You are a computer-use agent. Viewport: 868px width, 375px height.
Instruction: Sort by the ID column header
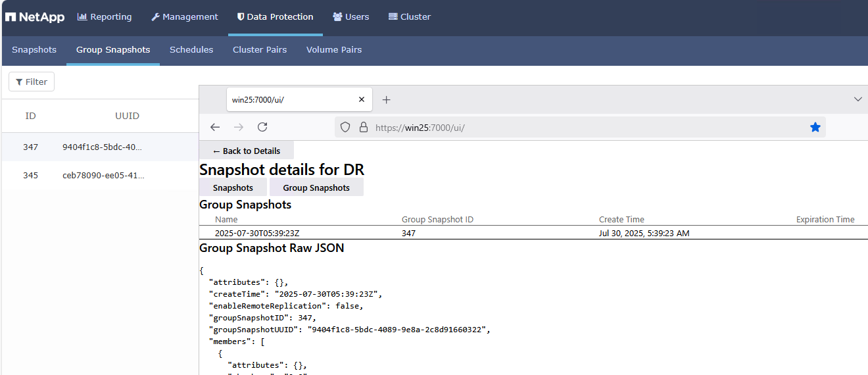tap(30, 116)
